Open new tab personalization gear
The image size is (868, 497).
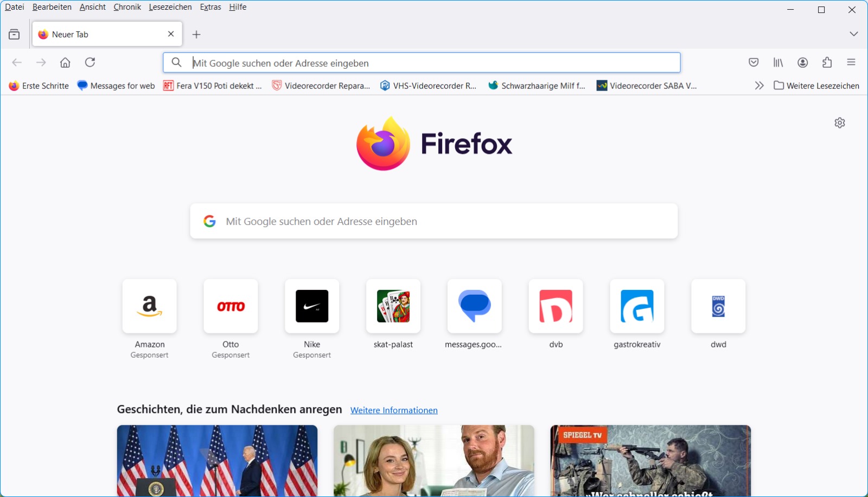coord(840,123)
